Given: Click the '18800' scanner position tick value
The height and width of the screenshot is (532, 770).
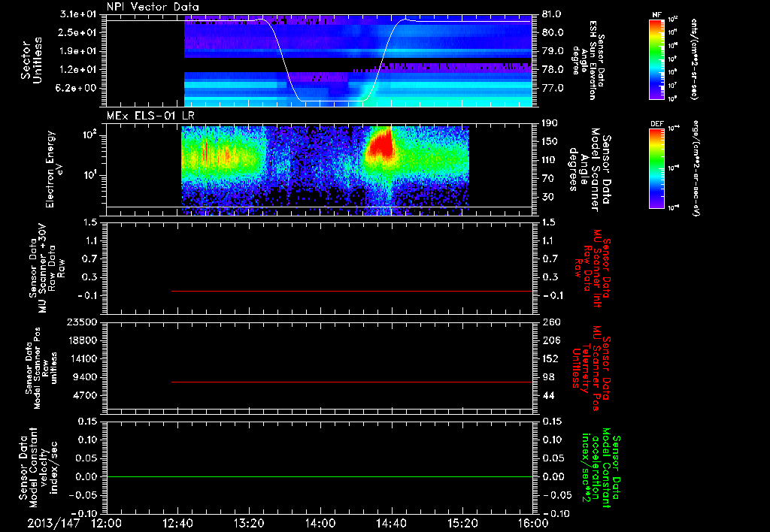Looking at the screenshot, I should click(x=81, y=340).
